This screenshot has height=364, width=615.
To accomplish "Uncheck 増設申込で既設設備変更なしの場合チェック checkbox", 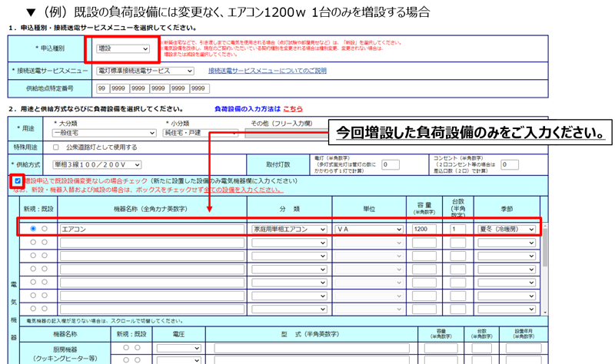I will coord(18,181).
